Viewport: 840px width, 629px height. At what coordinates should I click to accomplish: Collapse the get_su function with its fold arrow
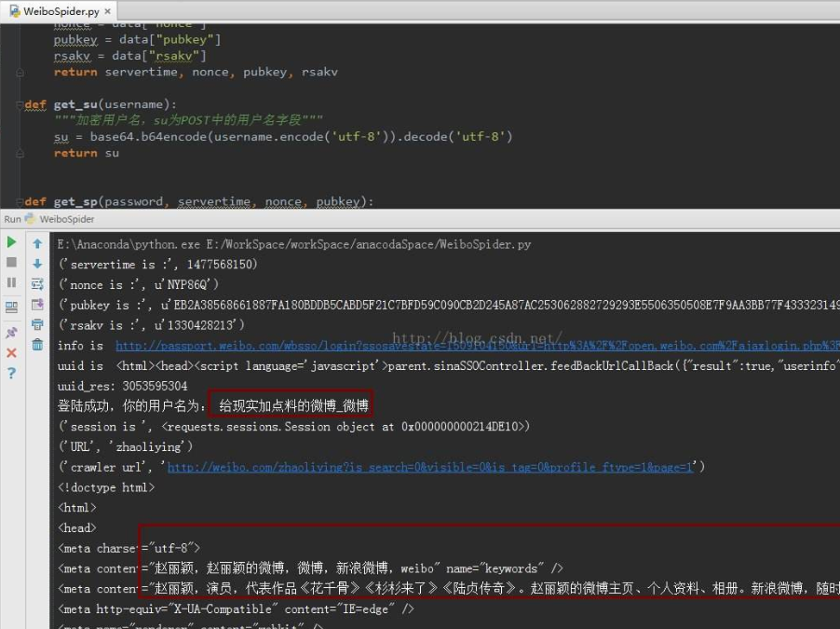click(20, 104)
